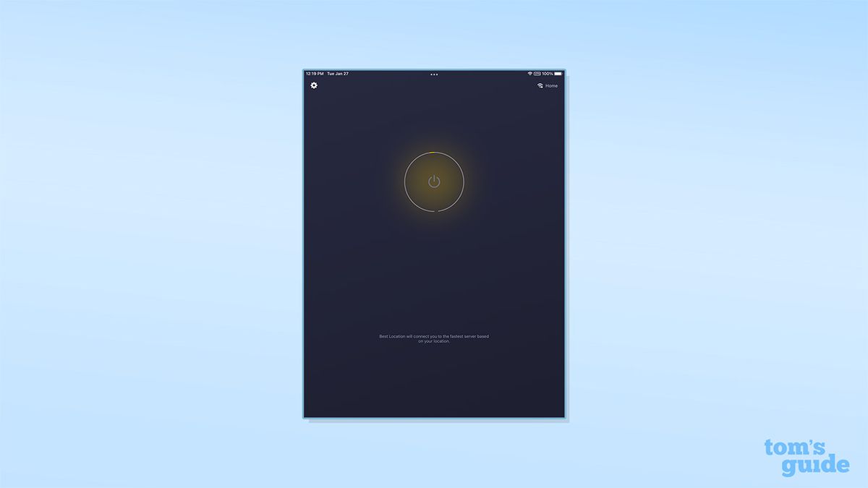Image resolution: width=868 pixels, height=488 pixels.
Task: Click the gap at the ring's bottom
Action: [434, 212]
